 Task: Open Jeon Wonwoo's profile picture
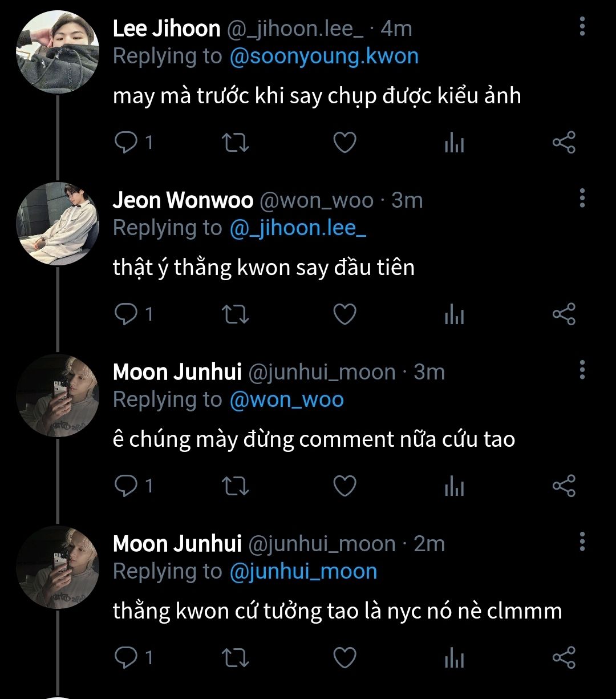click(58, 224)
